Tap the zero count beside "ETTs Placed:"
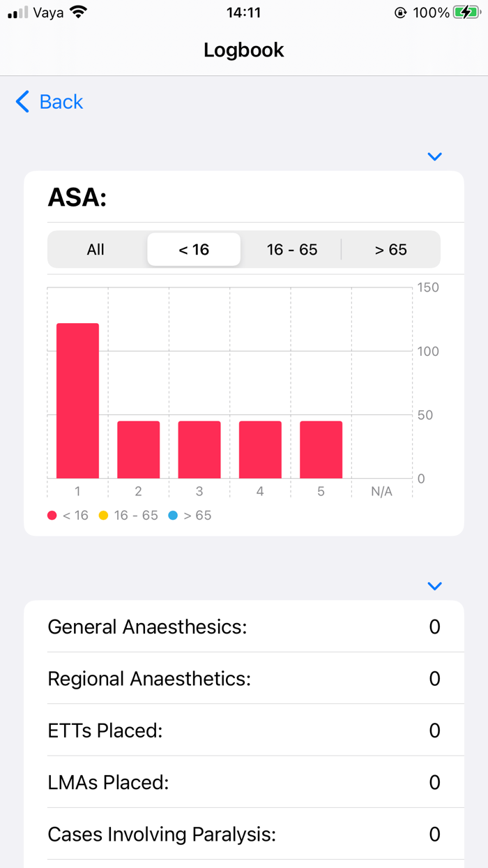Image resolution: width=488 pixels, height=868 pixels. pyautogui.click(x=434, y=730)
